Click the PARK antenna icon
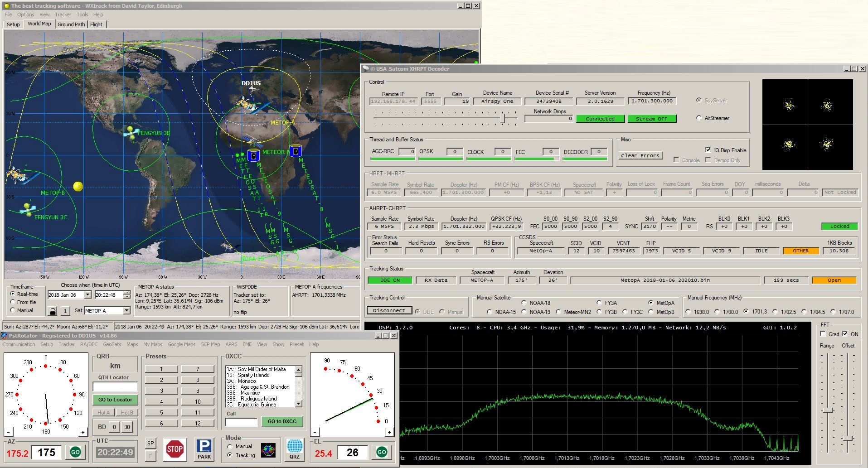The height and width of the screenshot is (468, 868). (x=204, y=449)
